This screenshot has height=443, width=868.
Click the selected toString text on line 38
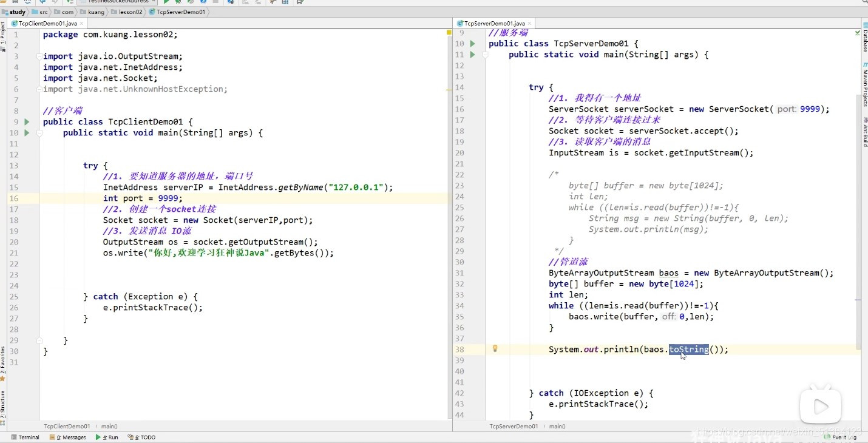pyautogui.click(x=689, y=350)
